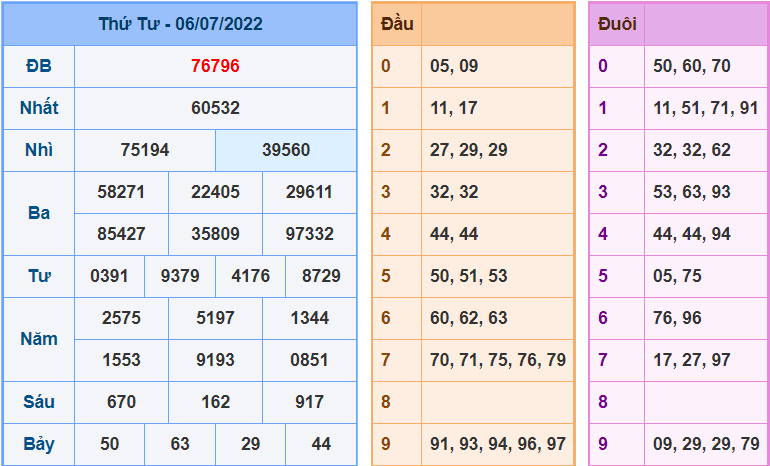The width and height of the screenshot is (770, 466).
Task: Select the Ba prize number 97332
Action: coord(309,234)
